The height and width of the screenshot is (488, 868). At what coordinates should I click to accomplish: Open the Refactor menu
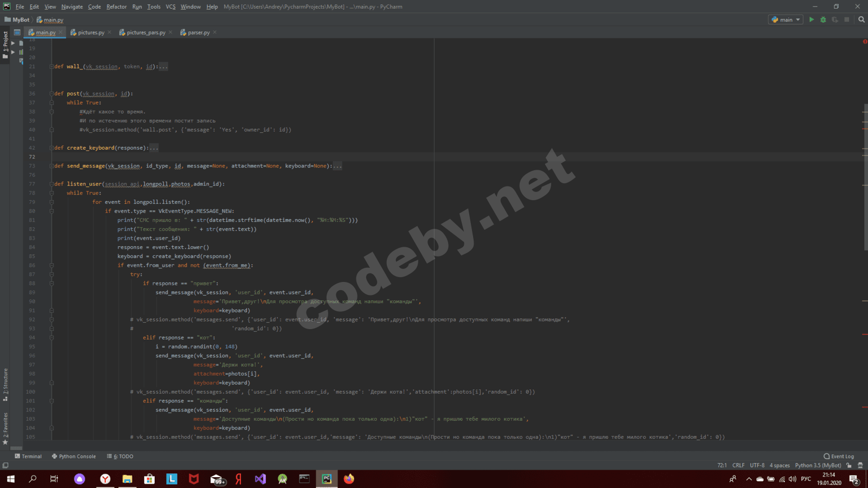pyautogui.click(x=116, y=7)
